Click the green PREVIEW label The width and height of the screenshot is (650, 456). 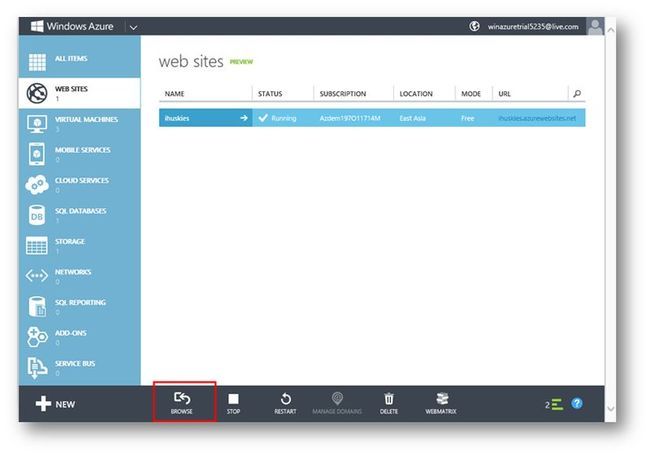click(x=241, y=62)
